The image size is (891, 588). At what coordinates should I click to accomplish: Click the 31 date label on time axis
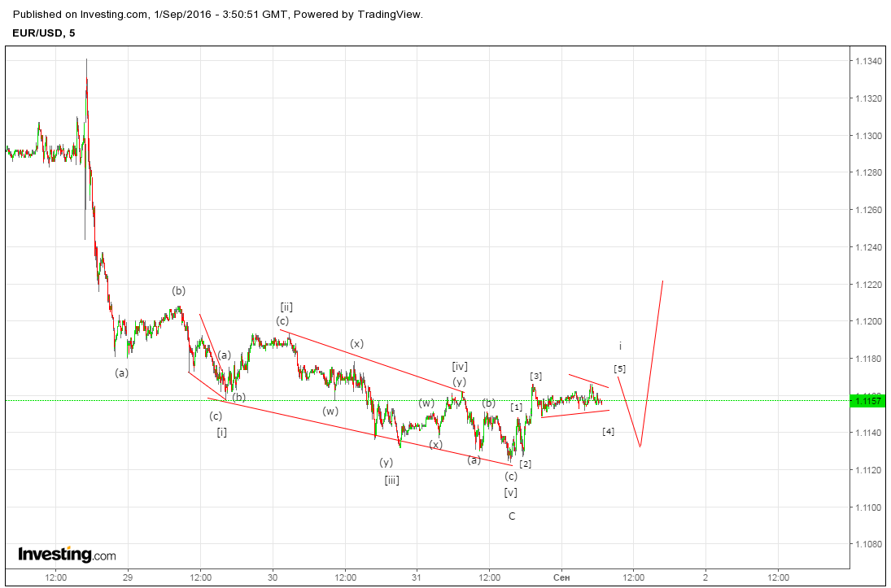click(x=417, y=577)
